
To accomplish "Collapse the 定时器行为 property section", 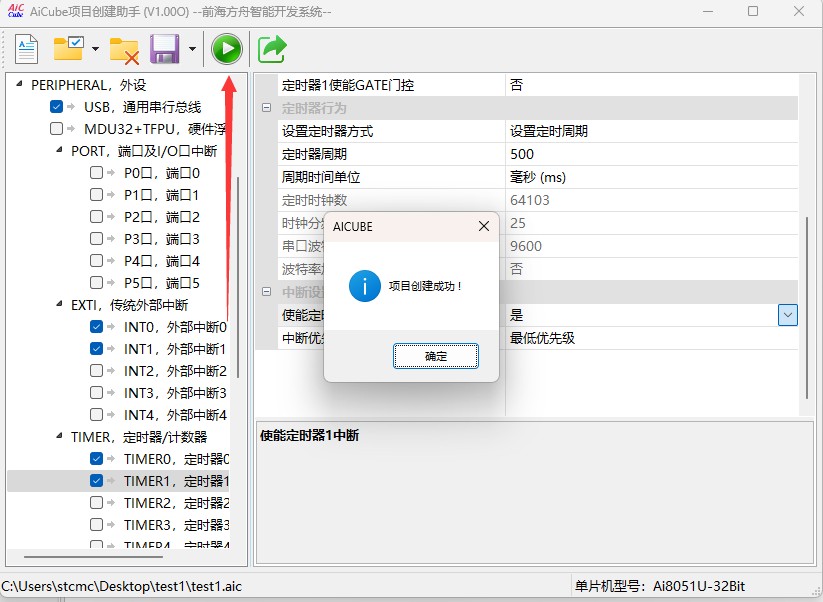I will 267,108.
